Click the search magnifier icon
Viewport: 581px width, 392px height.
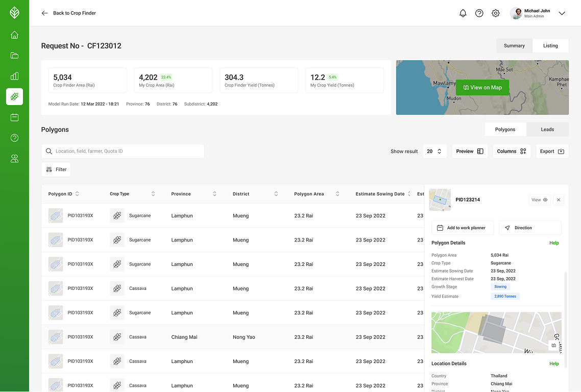tap(49, 151)
